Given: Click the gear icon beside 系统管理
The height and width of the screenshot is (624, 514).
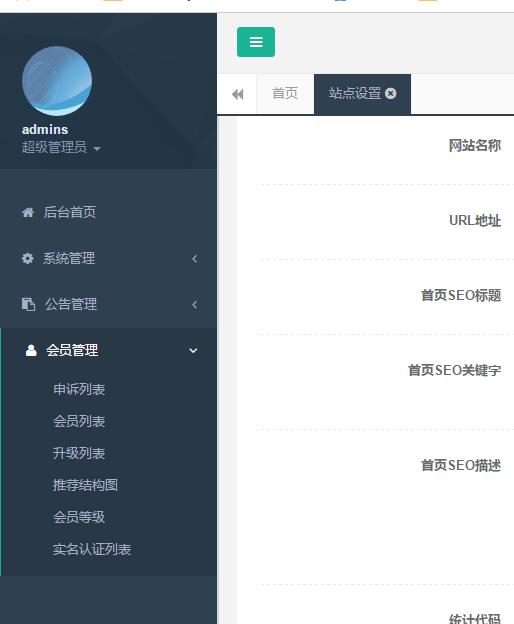Looking at the screenshot, I should [27, 258].
